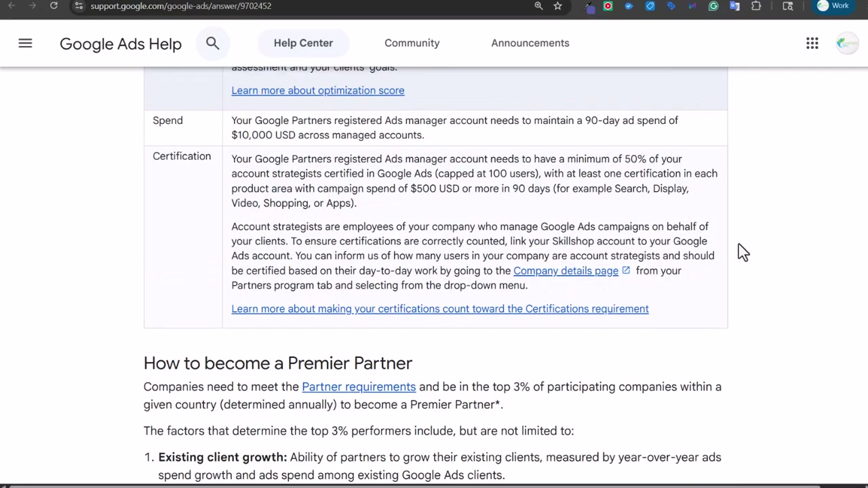This screenshot has width=868, height=488.
Task: Click the blue square price-tag extension icon
Action: pyautogui.click(x=650, y=6)
